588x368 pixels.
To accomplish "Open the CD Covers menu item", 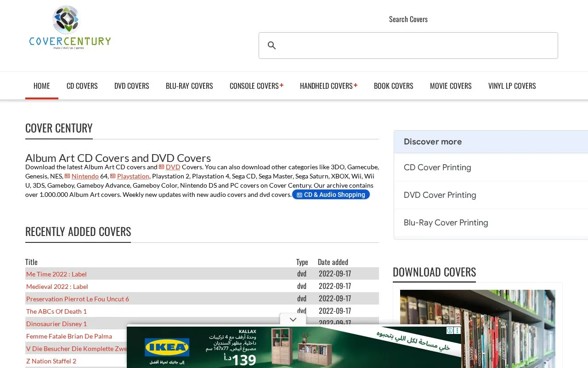I will click(x=82, y=86).
